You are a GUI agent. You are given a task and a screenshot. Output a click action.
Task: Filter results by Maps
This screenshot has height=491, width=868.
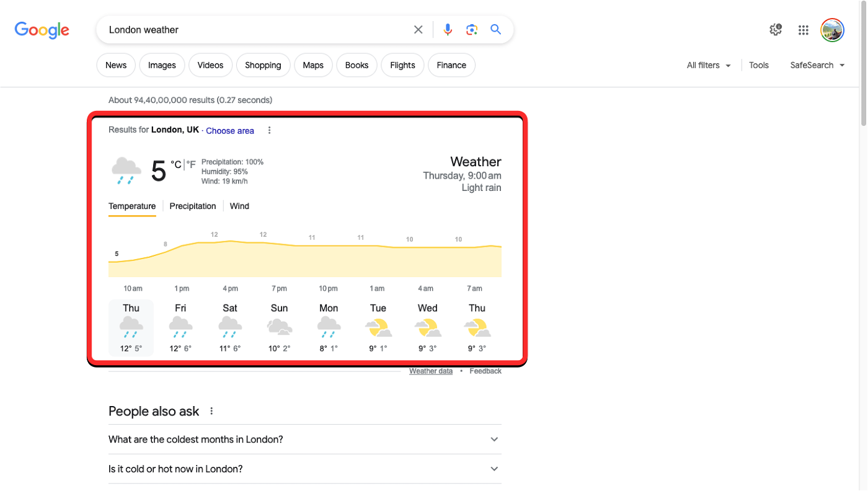pyautogui.click(x=313, y=65)
